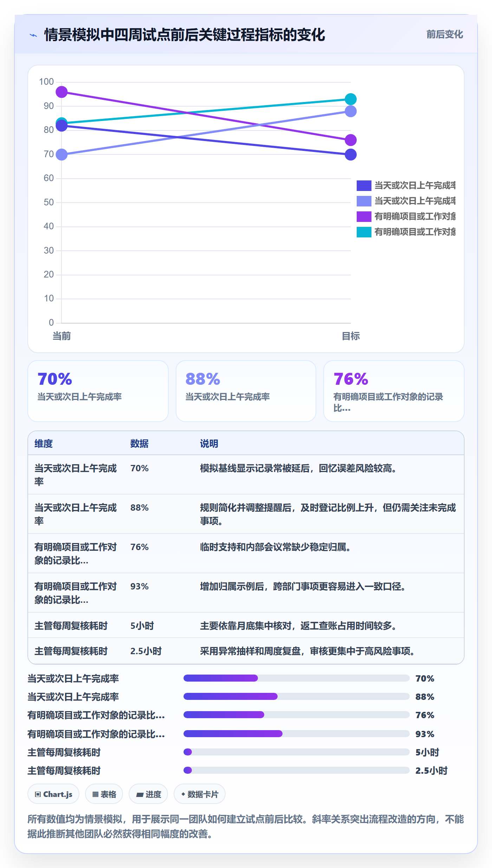Click the "当前" x-axis label

click(61, 336)
